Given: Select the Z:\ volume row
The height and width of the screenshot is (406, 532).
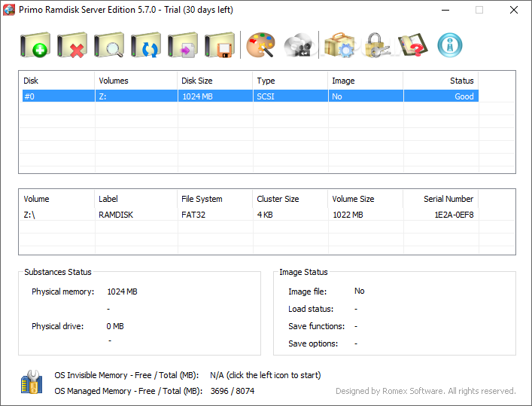Looking at the screenshot, I should coord(251,215).
